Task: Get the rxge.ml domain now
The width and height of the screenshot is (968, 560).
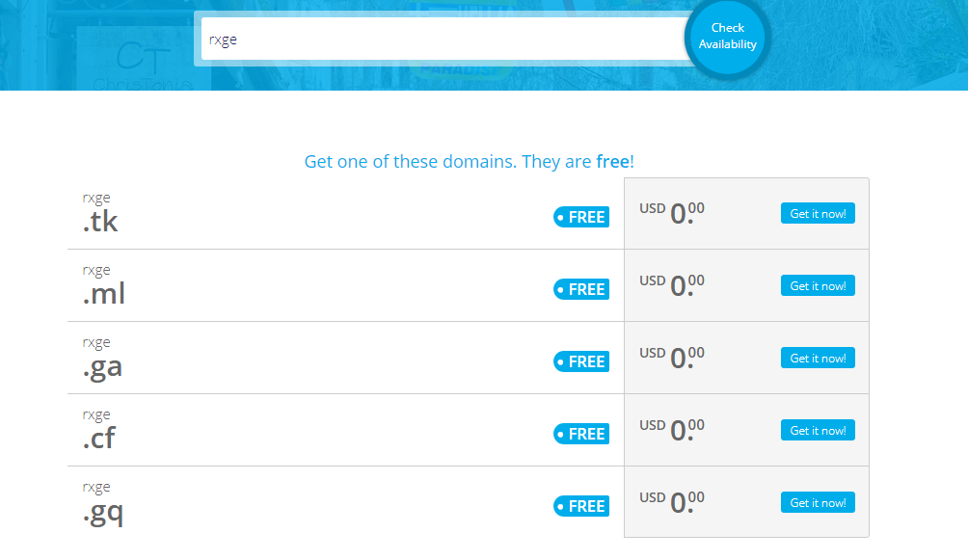Action: [x=818, y=285]
